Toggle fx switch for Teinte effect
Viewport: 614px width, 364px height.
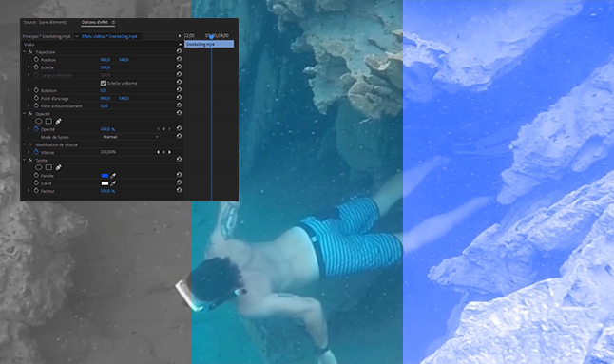(x=30, y=160)
